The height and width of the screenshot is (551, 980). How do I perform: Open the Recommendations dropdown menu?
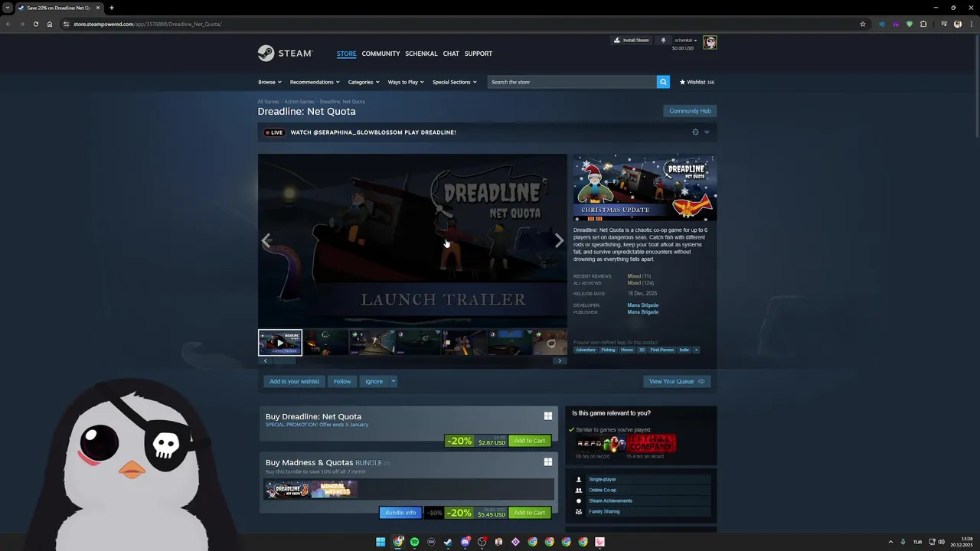pos(314,82)
